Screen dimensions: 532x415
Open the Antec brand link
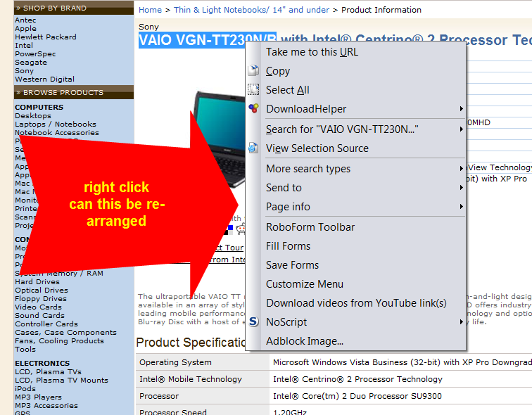pos(25,20)
